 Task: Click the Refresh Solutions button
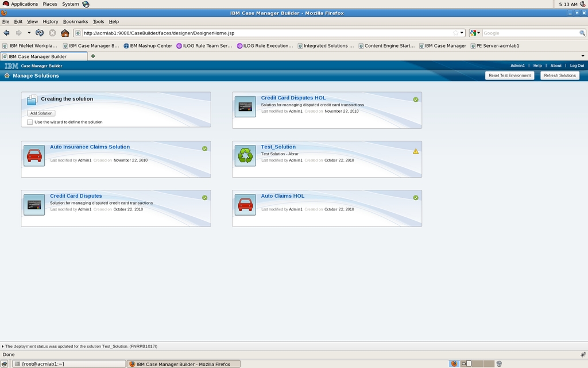pos(560,75)
